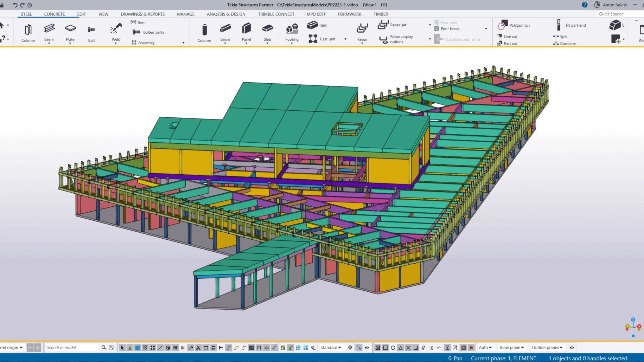The width and height of the screenshot is (644, 362).
Task: Switch to the CONCRETE ribbon tab
Action: [55, 14]
